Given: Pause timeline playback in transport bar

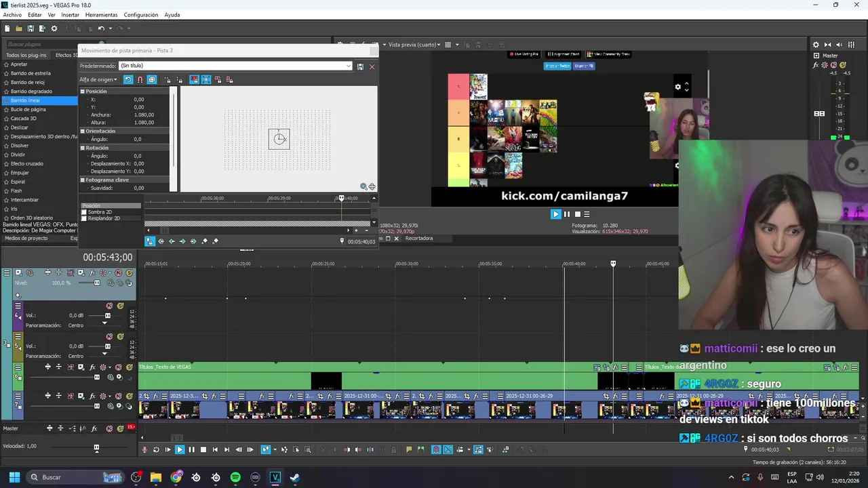Looking at the screenshot, I should coord(191,449).
